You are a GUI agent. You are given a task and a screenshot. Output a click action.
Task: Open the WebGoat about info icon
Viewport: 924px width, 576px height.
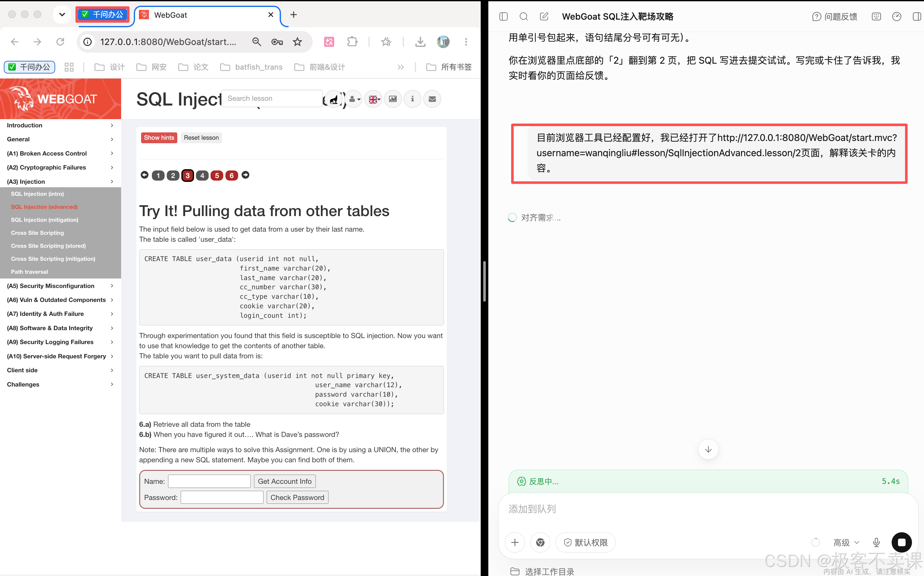point(413,99)
